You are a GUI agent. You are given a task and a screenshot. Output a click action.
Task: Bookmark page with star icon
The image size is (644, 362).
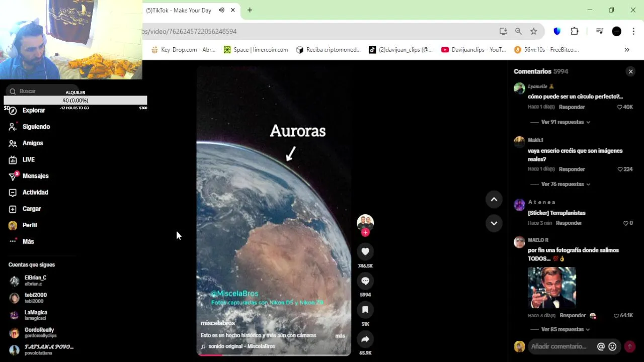534,31
